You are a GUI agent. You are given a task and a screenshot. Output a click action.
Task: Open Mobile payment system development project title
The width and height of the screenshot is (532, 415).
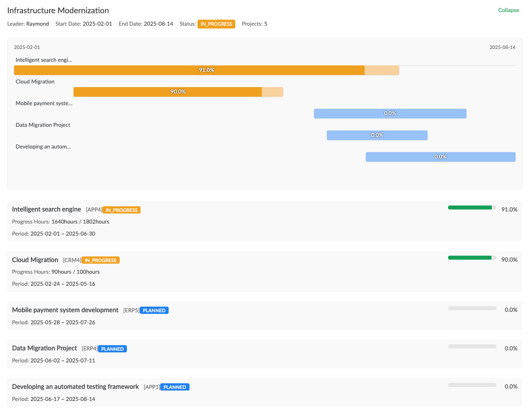65,310
